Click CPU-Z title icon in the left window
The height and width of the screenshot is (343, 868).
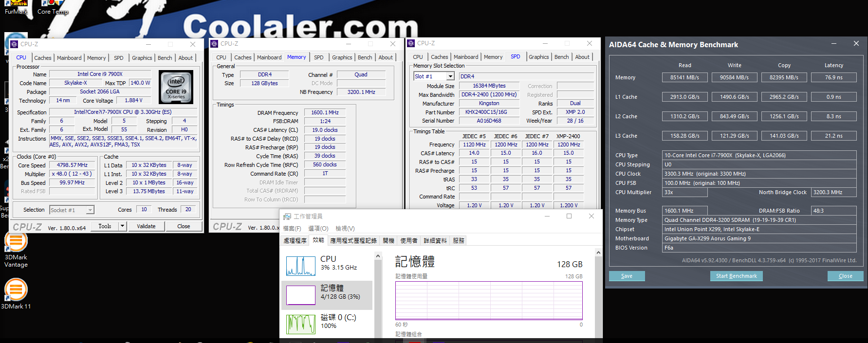click(14, 44)
